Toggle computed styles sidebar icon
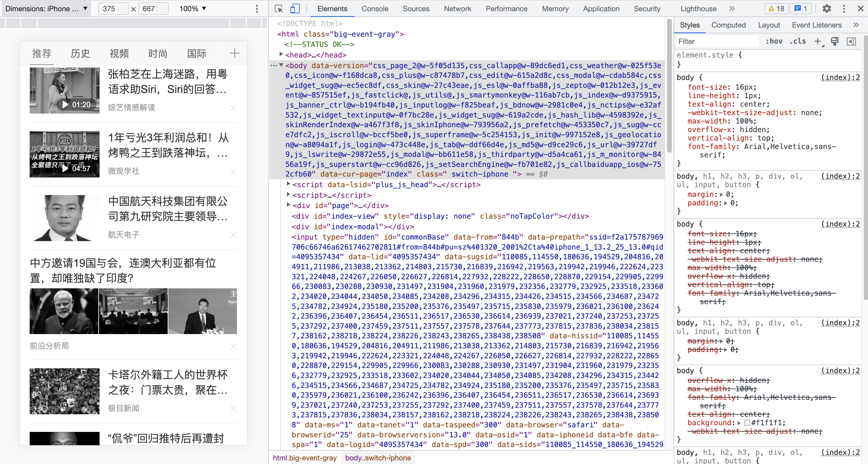The width and height of the screenshot is (868, 464). click(x=851, y=41)
